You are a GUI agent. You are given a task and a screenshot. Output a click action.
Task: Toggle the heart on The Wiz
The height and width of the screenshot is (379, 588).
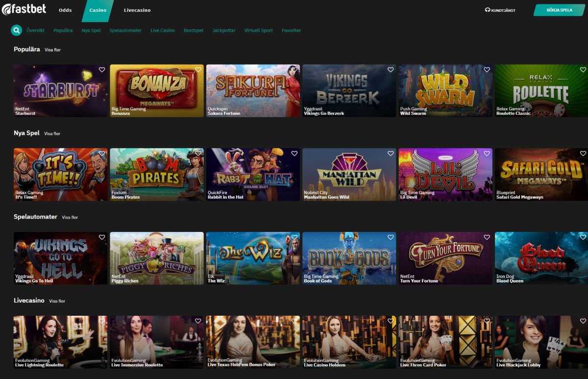click(294, 237)
